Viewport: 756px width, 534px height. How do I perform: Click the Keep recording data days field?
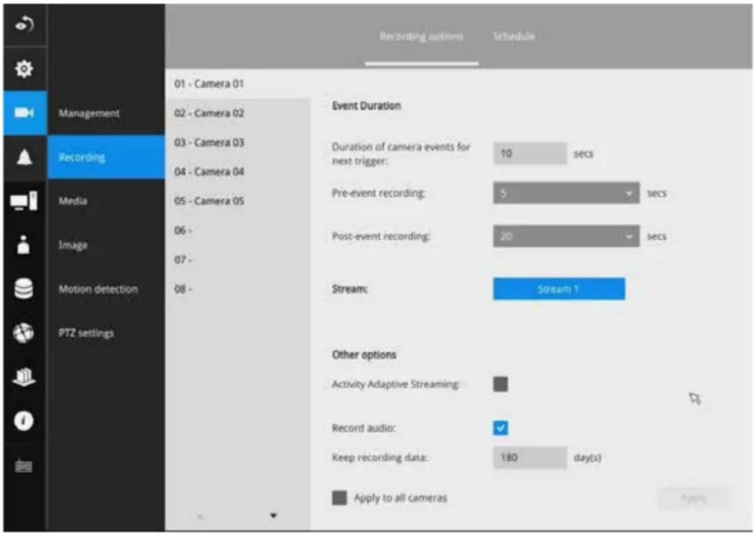[x=530, y=457]
